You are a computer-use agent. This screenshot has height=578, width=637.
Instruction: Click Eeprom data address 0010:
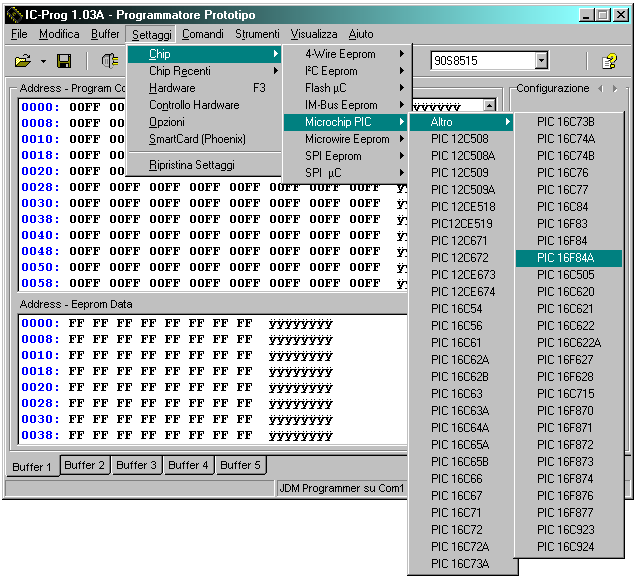coord(40,355)
